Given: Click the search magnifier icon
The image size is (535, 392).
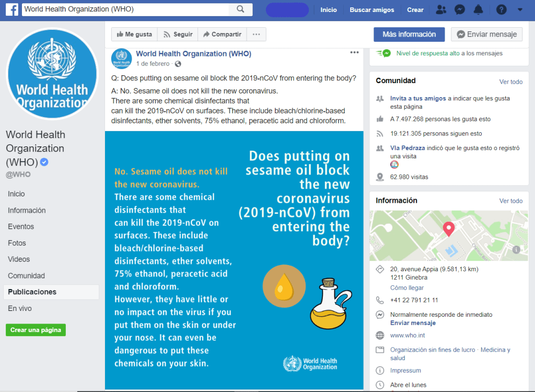Looking at the screenshot, I should pos(240,9).
